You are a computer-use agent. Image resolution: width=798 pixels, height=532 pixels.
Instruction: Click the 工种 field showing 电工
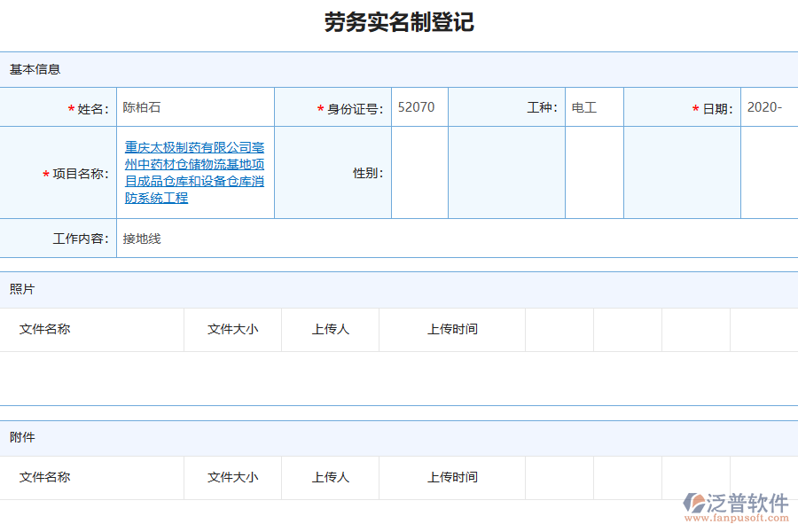594,106
